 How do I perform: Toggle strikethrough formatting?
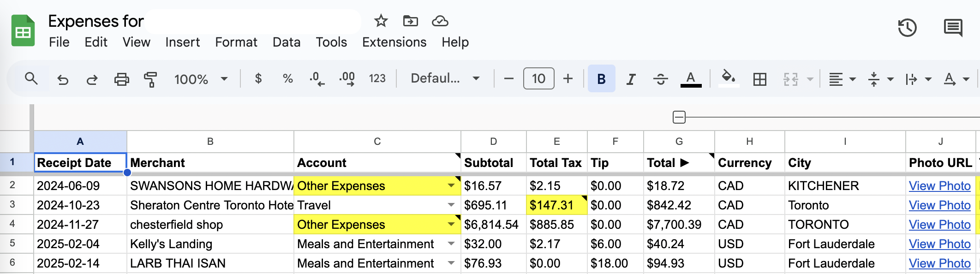coord(660,79)
